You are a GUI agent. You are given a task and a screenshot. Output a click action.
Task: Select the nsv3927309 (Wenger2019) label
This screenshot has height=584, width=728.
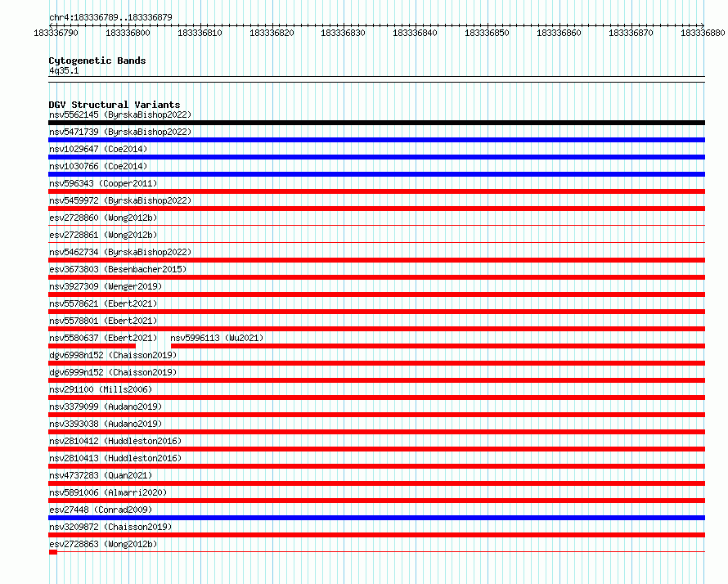[x=106, y=286]
